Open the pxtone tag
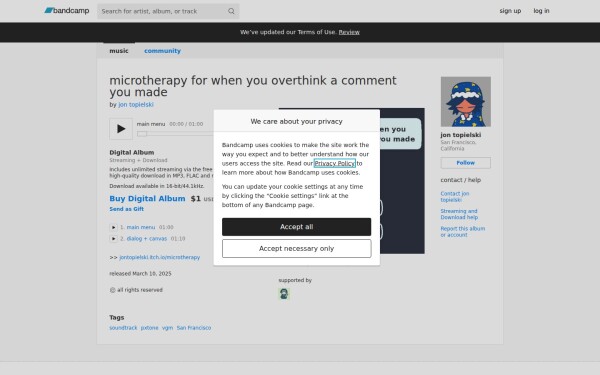The height and width of the screenshot is (375, 600). click(x=149, y=328)
